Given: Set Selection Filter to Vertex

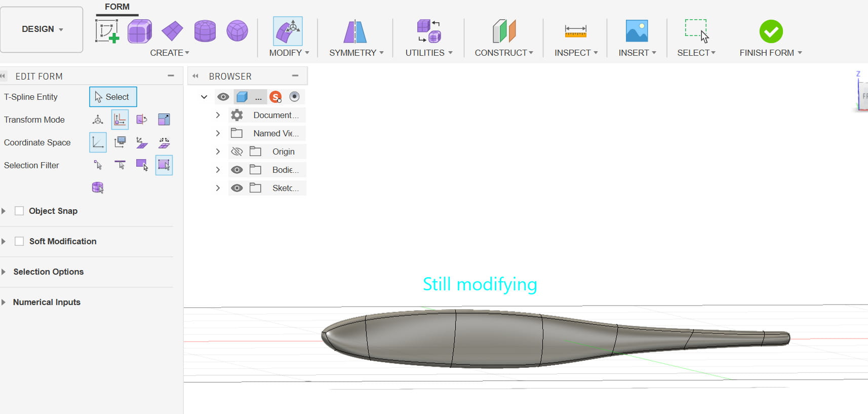Looking at the screenshot, I should point(98,165).
